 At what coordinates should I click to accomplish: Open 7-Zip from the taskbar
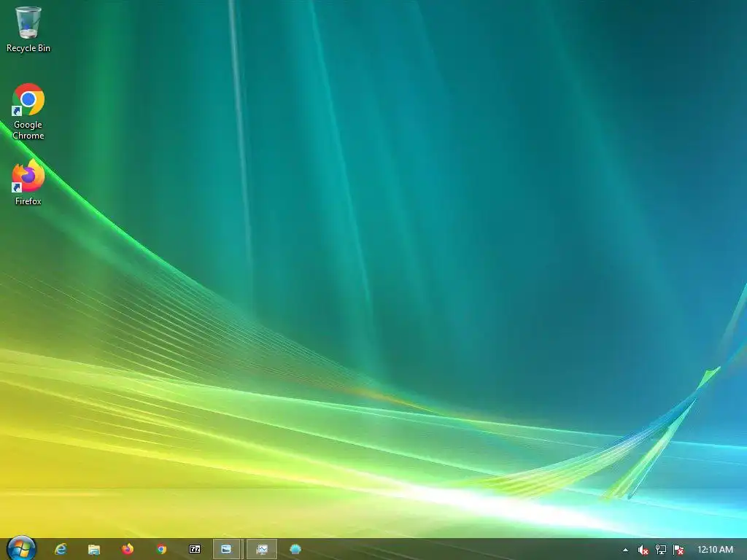[x=195, y=549]
